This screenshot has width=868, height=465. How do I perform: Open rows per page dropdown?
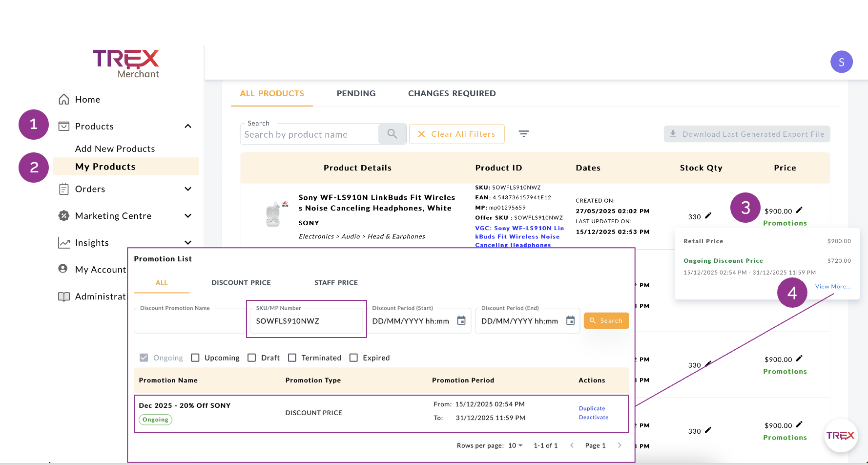(515, 445)
